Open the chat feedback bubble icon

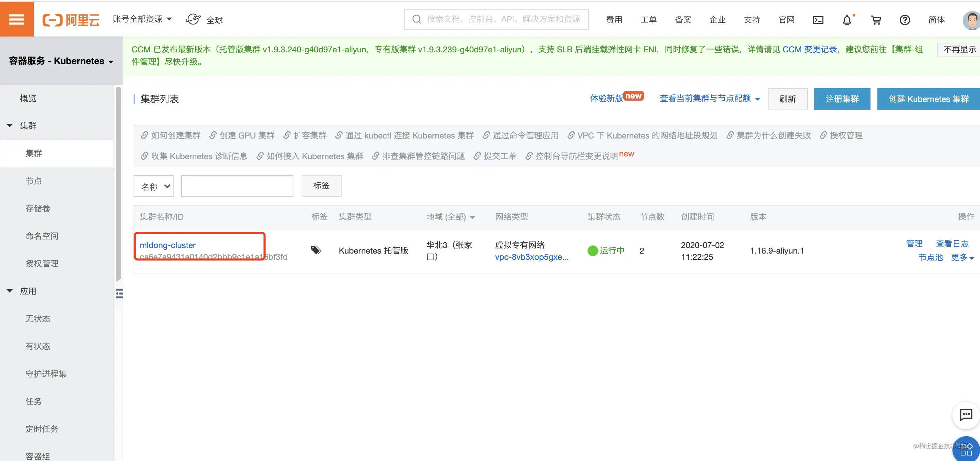pyautogui.click(x=966, y=414)
